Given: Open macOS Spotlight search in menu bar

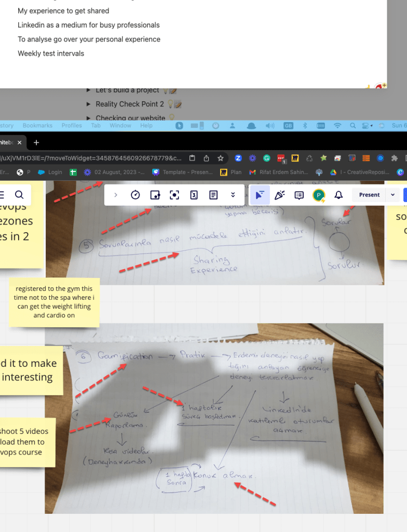Looking at the screenshot, I should [x=352, y=126].
